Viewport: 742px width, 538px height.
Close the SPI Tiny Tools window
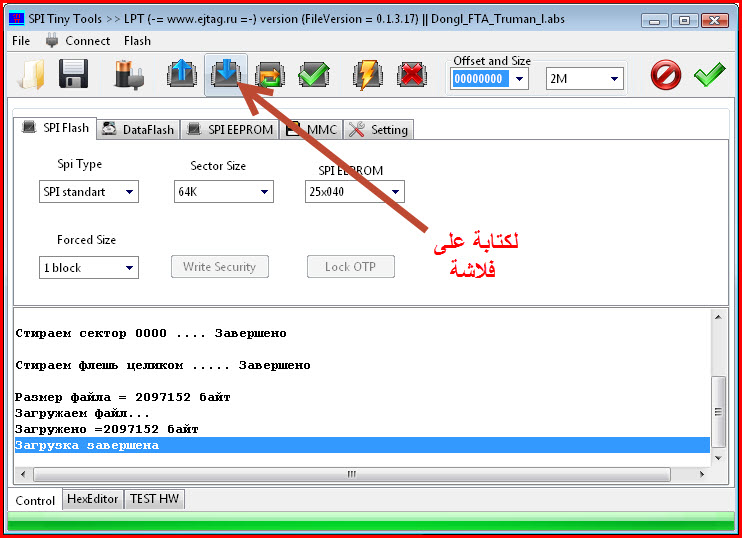[715, 20]
